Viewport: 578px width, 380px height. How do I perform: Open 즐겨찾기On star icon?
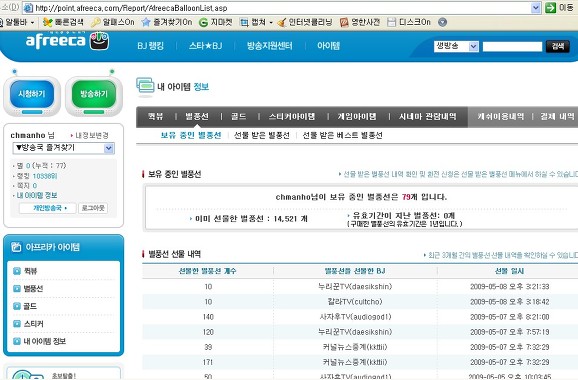coord(146,22)
